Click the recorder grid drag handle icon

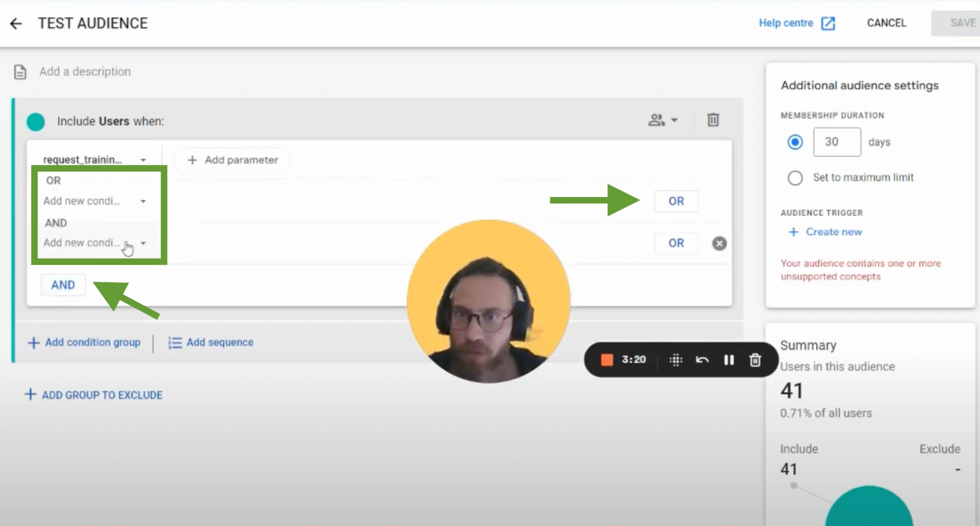(x=675, y=360)
